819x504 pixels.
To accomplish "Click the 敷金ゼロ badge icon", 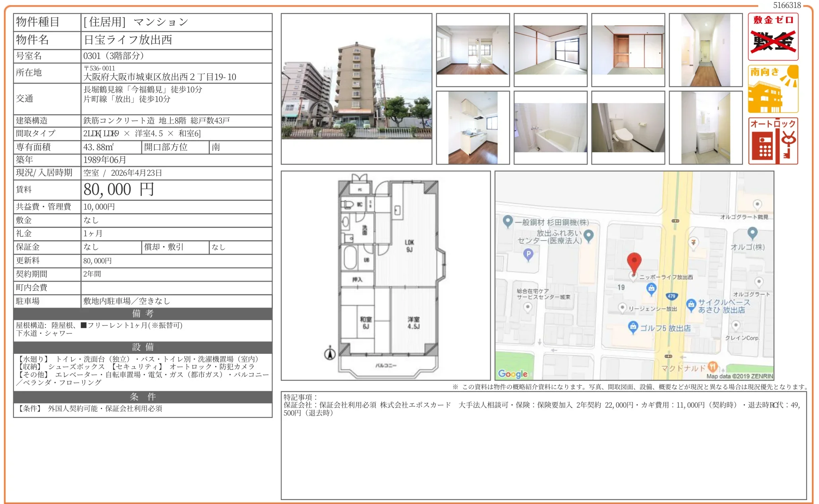I will (772, 37).
